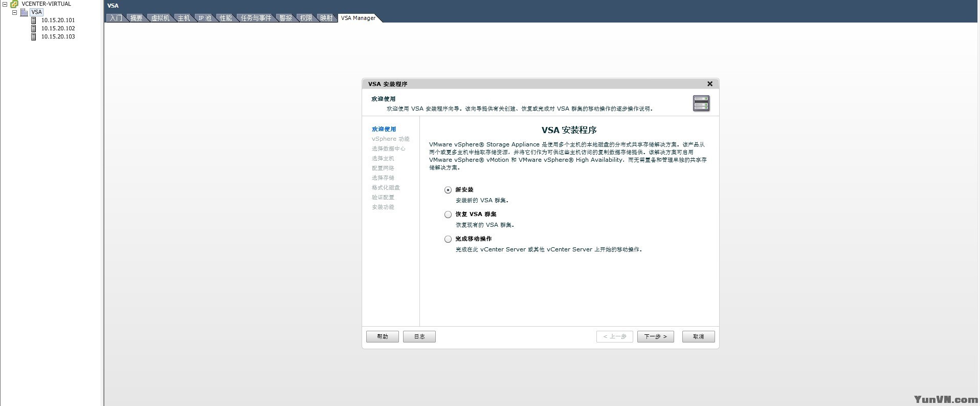This screenshot has width=980, height=406.
Task: Click the description text 安装新的 VSA 群集
Action: [482, 201]
